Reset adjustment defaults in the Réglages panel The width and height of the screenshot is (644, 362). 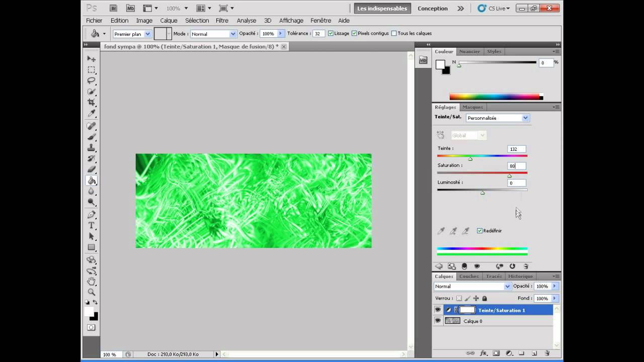tap(512, 266)
